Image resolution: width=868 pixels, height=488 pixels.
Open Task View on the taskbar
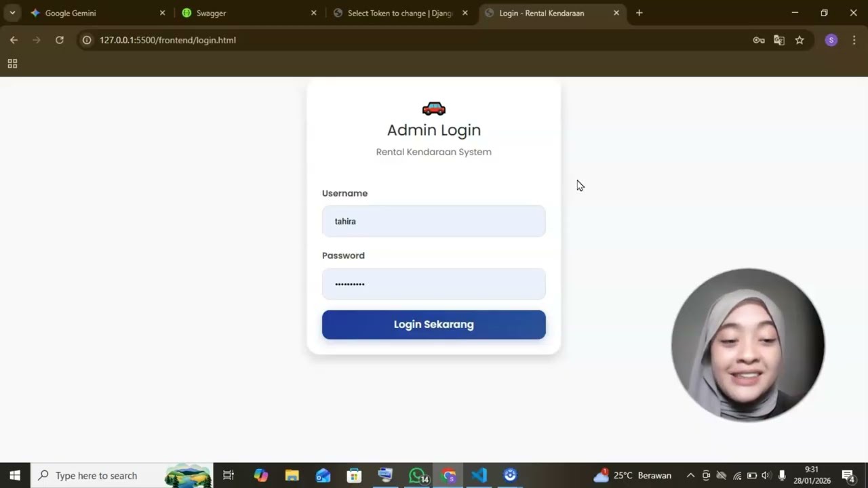(229, 475)
